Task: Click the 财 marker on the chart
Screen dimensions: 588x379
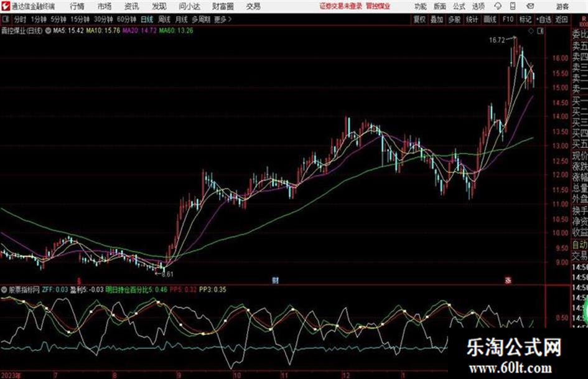Action: pyautogui.click(x=275, y=280)
